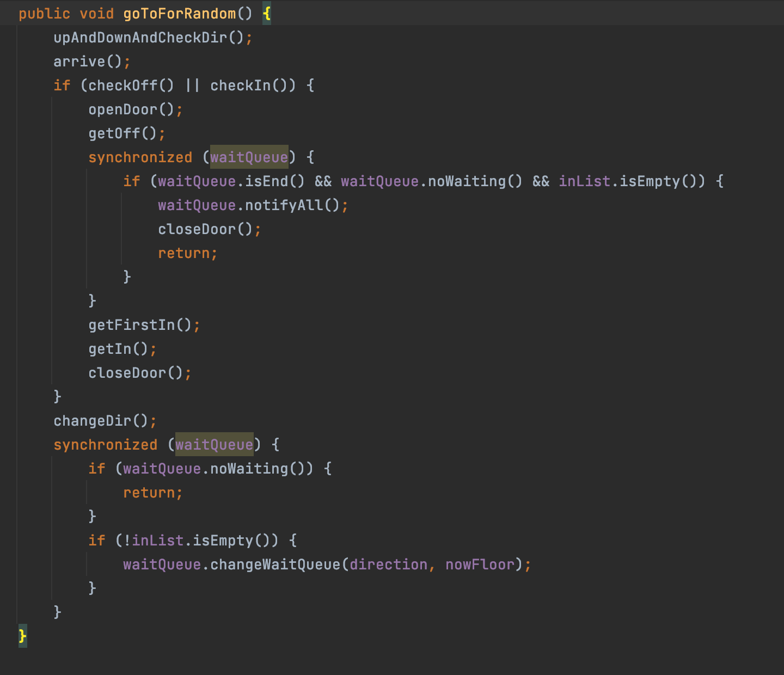Click waitQueue before notifyAll
The height and width of the screenshot is (675, 784).
(197, 205)
